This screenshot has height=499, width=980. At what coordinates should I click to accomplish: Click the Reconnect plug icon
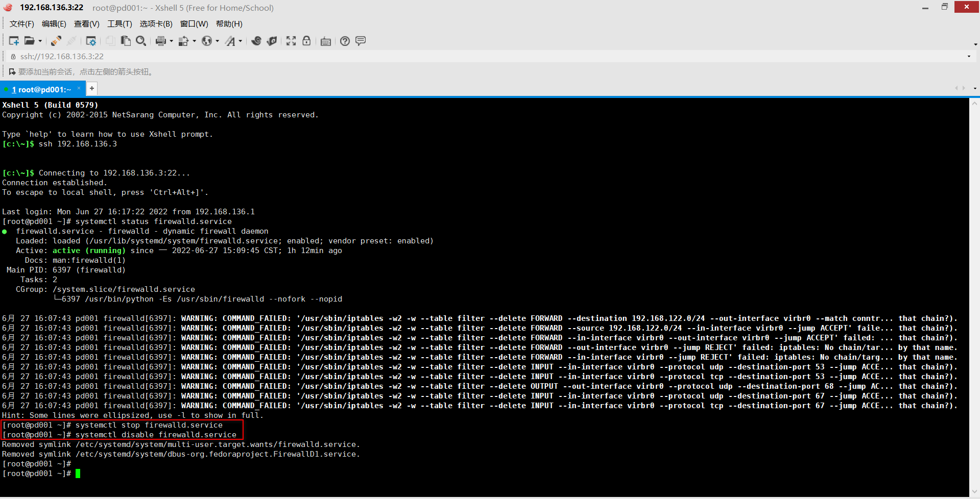click(x=56, y=41)
